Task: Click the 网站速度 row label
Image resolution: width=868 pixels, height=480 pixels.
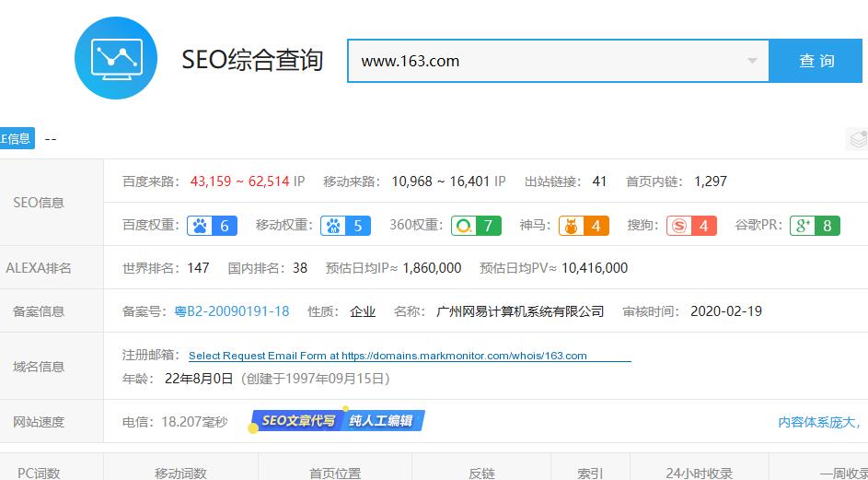Action: 39,422
